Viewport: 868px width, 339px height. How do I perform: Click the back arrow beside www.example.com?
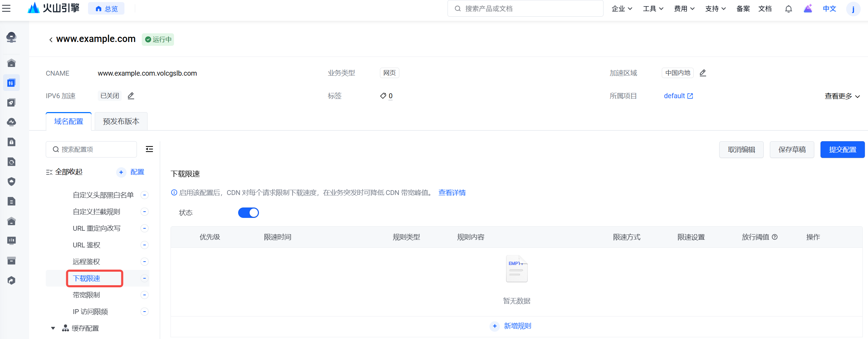51,40
